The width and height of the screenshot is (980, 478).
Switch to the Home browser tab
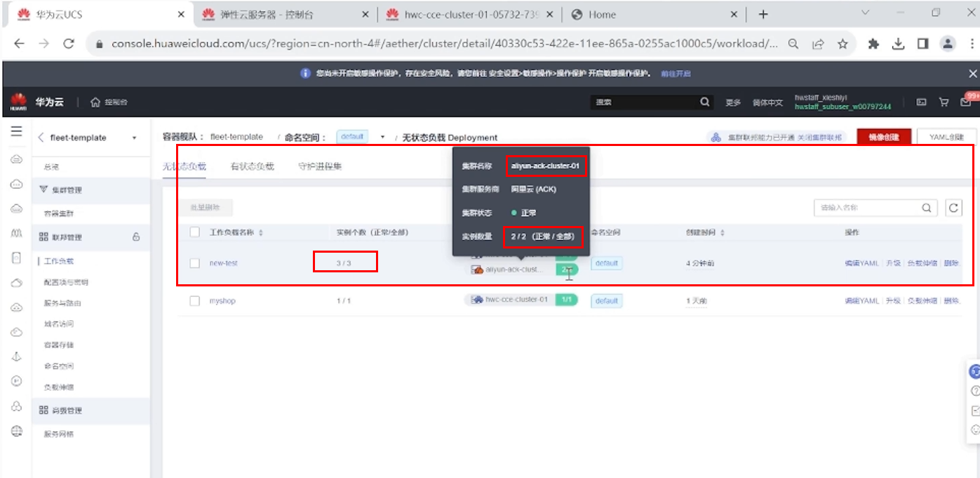(x=654, y=14)
